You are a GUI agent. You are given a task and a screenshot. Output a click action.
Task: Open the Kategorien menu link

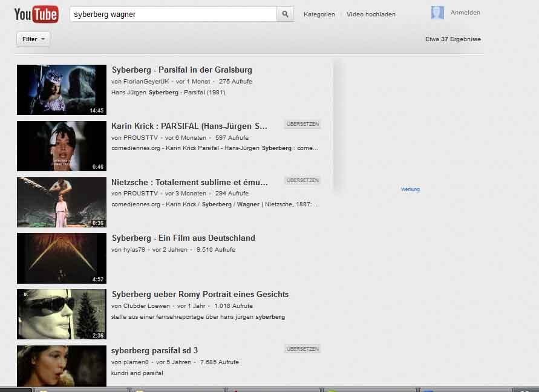(319, 14)
